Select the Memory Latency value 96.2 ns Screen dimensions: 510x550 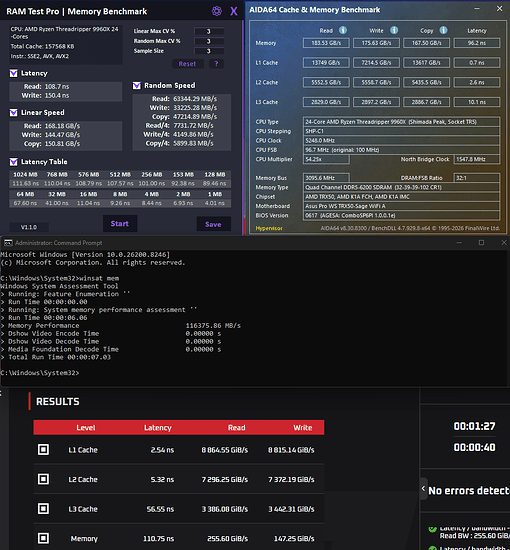477,43
